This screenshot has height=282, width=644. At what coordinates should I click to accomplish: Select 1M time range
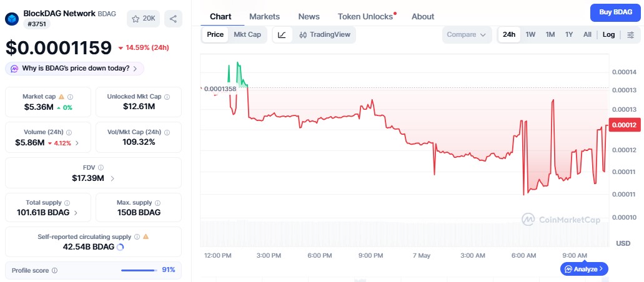coord(550,35)
